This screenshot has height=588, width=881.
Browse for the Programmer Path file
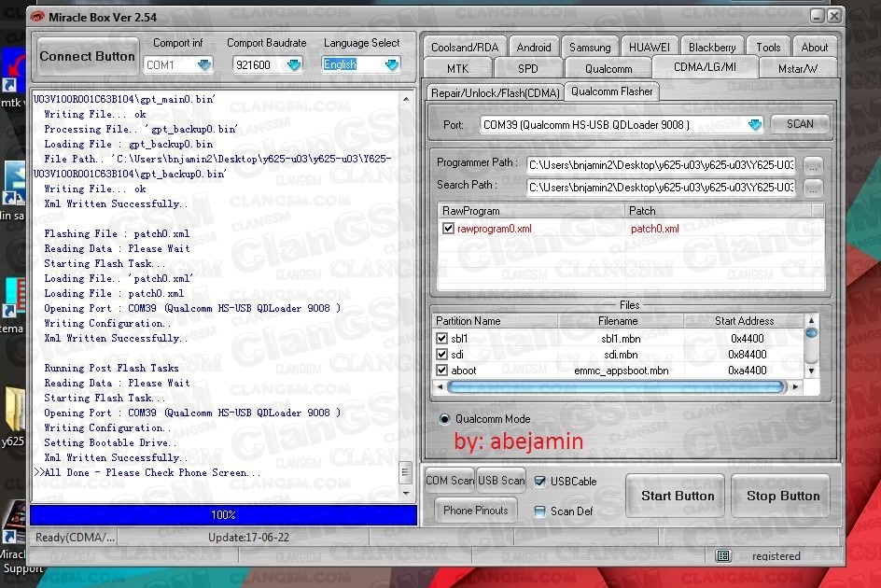(813, 165)
